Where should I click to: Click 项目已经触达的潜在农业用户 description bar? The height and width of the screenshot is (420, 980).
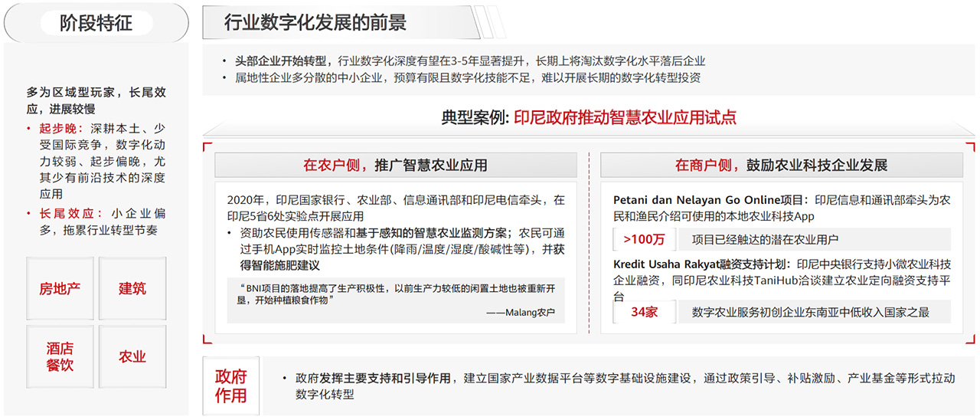point(766,240)
